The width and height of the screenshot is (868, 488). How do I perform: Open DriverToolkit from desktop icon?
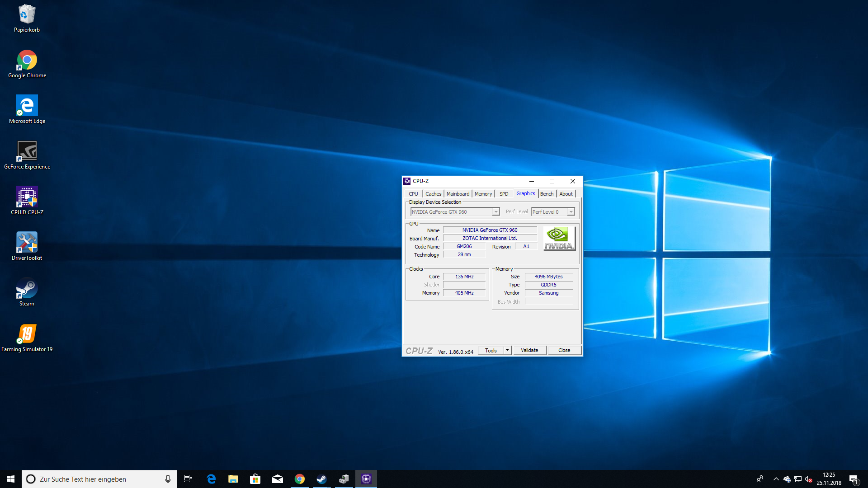pyautogui.click(x=27, y=245)
